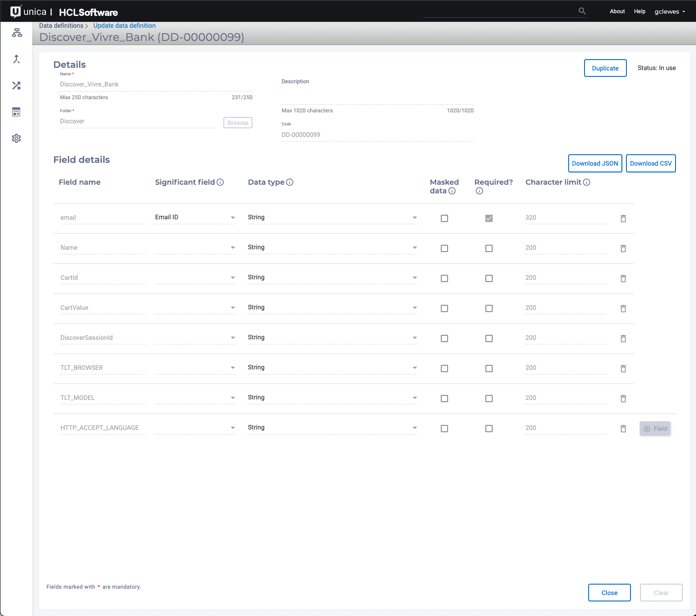696x616 pixels.
Task: Open the Help menu item
Action: tap(640, 11)
